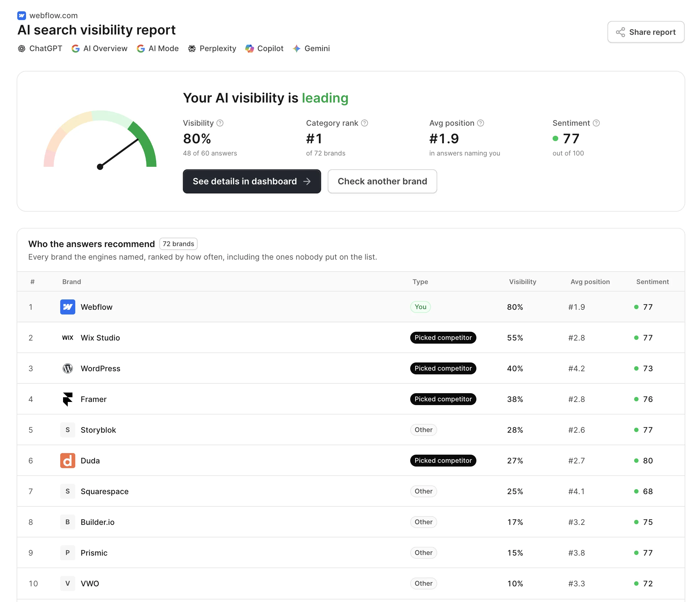Viewport: 700px width, 602px height.
Task: Click the Framer brand name
Action: [x=93, y=399]
